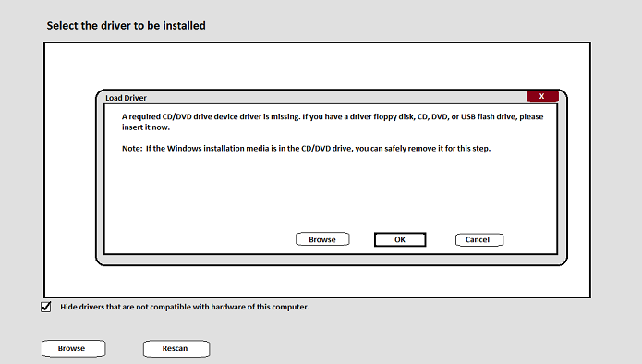Image resolution: width=642 pixels, height=364 pixels.
Task: Uncheck Hide drivers not compatible checkbox
Action: tap(46, 307)
